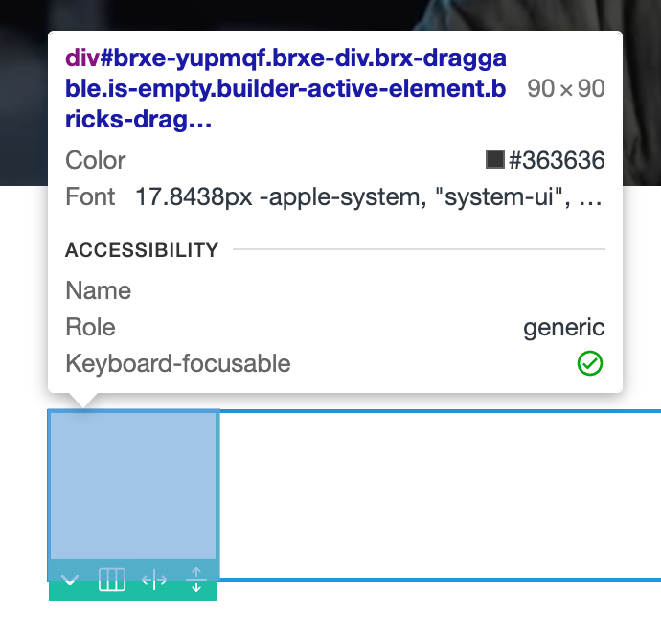
Task: Click the Font property label
Action: pyautogui.click(x=90, y=197)
